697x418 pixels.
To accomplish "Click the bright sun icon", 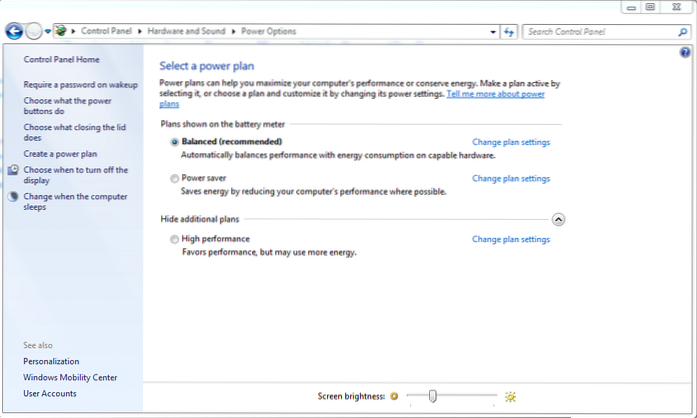I will pyautogui.click(x=510, y=396).
